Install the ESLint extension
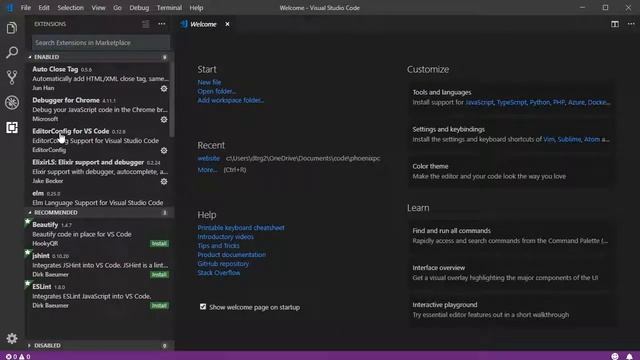 pos(159,306)
